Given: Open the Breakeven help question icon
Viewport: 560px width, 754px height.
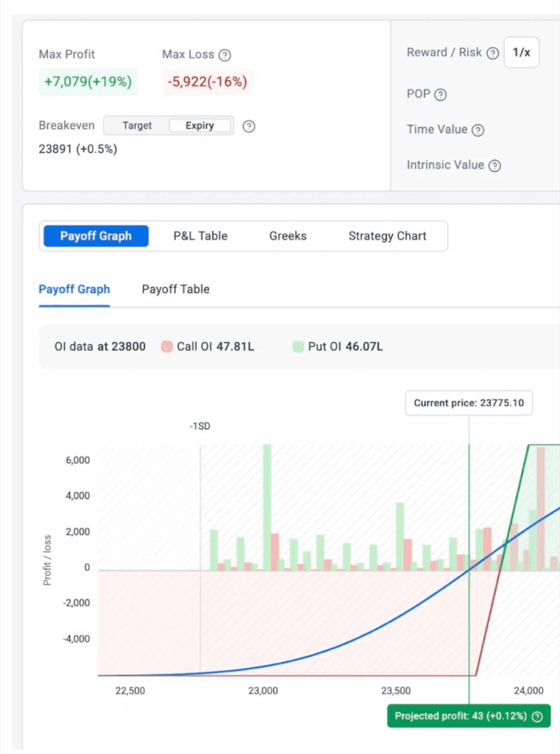Looking at the screenshot, I should click(249, 126).
